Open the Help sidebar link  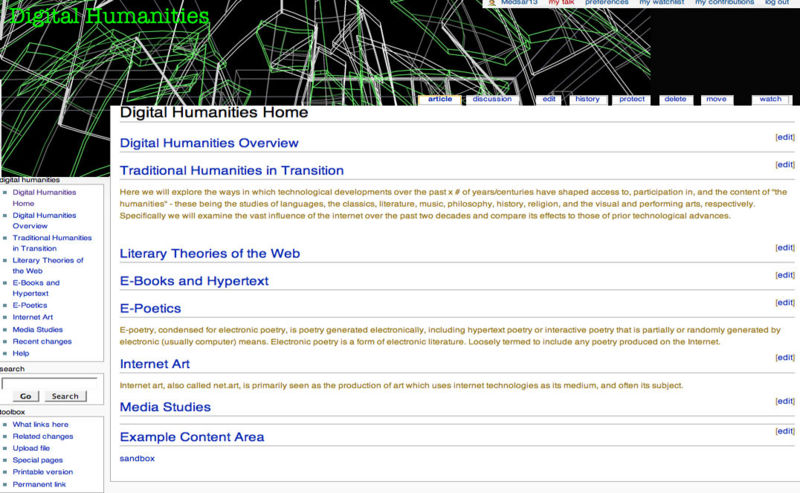pos(21,353)
